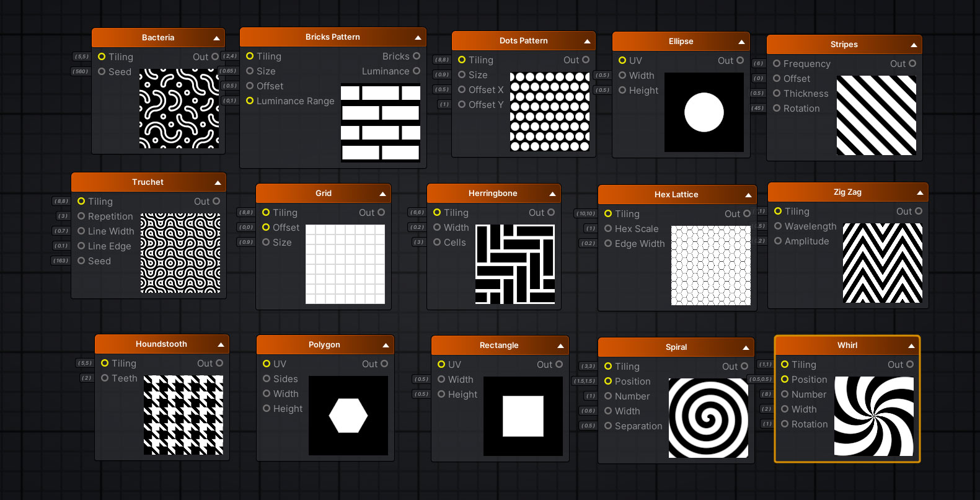This screenshot has width=980, height=500.
Task: Click the Luminance Range input port
Action: pyautogui.click(x=250, y=100)
